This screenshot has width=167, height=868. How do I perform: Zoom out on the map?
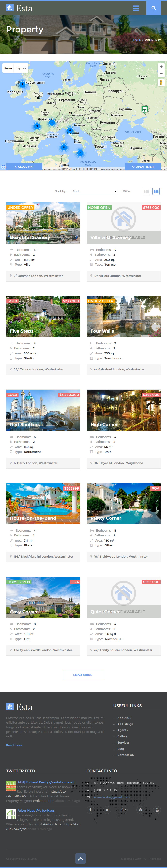[161, 73]
